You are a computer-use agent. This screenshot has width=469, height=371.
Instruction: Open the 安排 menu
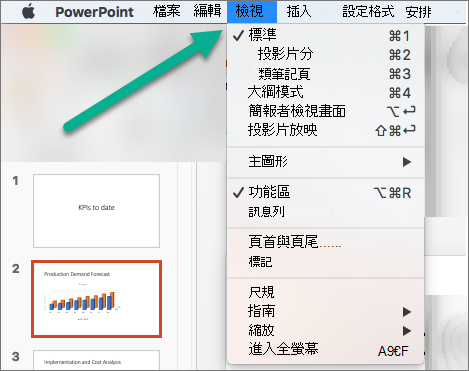point(418,12)
